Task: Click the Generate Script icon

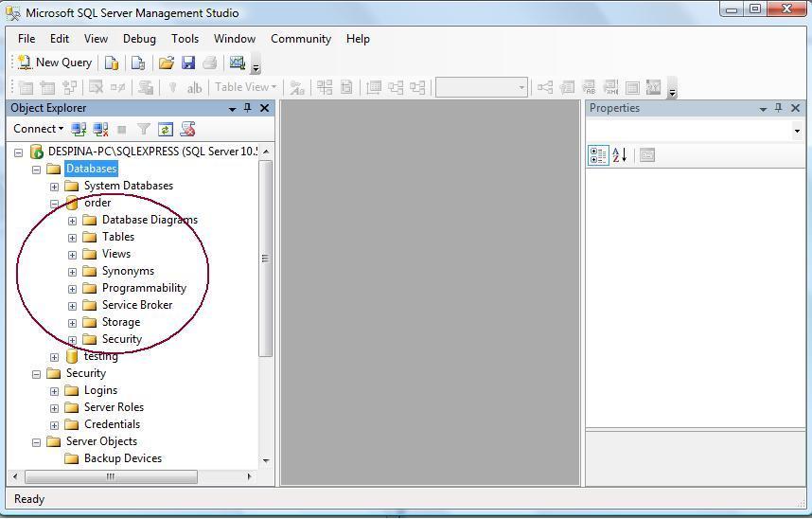Action: pyautogui.click(x=146, y=88)
